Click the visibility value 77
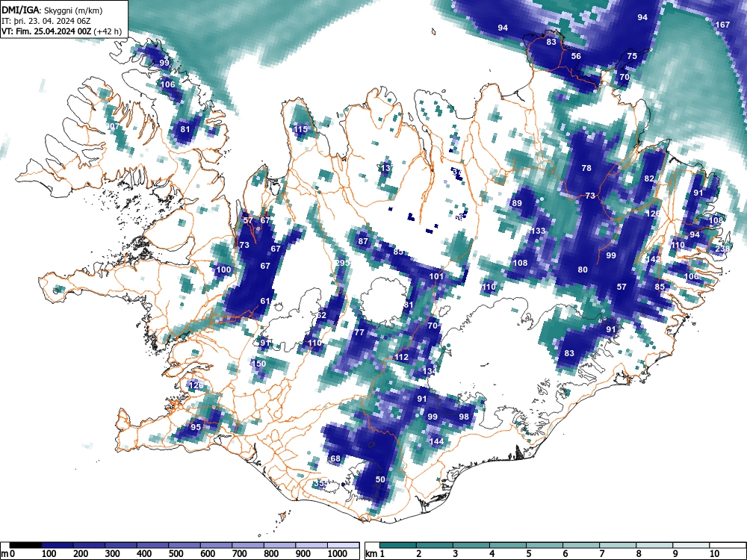This screenshot has height=560, width=747. [359, 332]
